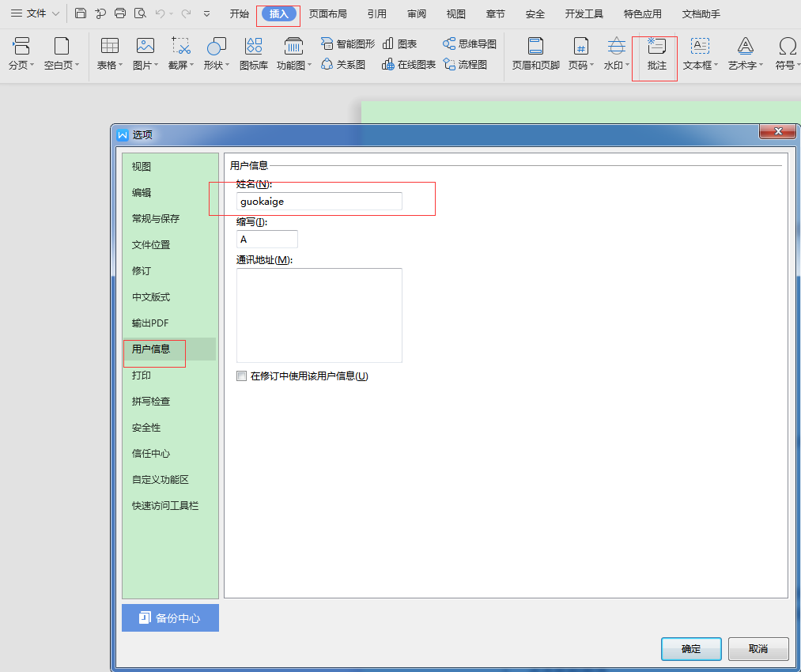Image resolution: width=801 pixels, height=672 pixels.
Task: Insert a blank page with 空白页
Action: click(62, 54)
